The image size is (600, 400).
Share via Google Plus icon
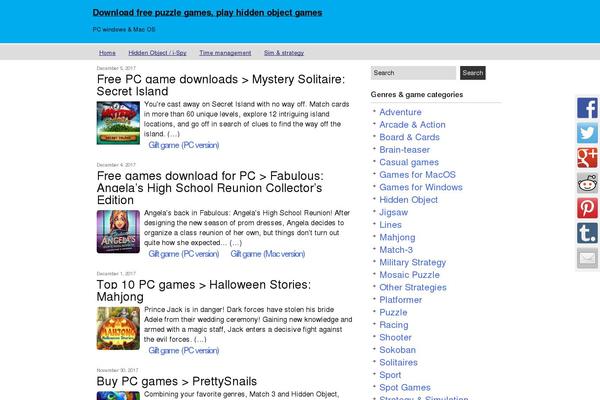587,158
